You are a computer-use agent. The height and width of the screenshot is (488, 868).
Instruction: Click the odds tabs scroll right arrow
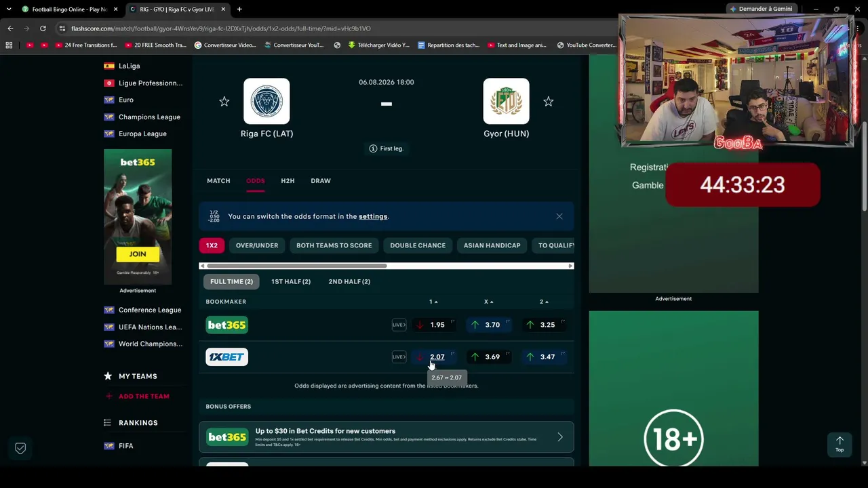pos(570,266)
